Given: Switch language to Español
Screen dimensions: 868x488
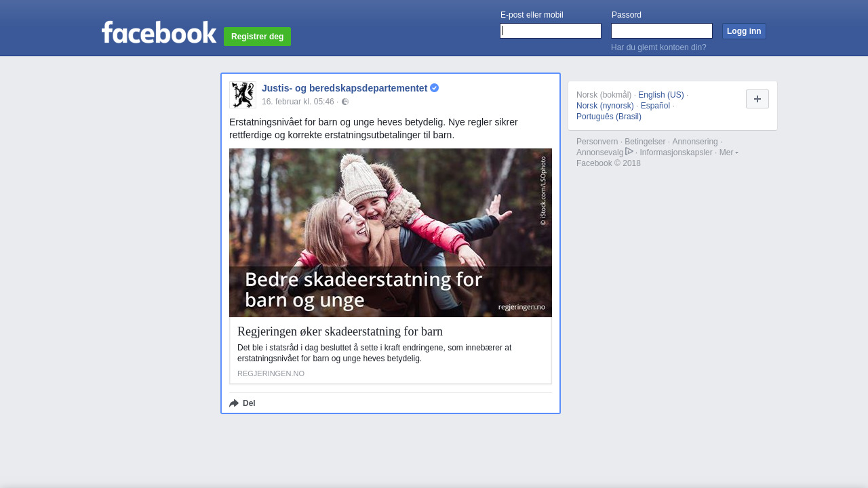Looking at the screenshot, I should (655, 106).
